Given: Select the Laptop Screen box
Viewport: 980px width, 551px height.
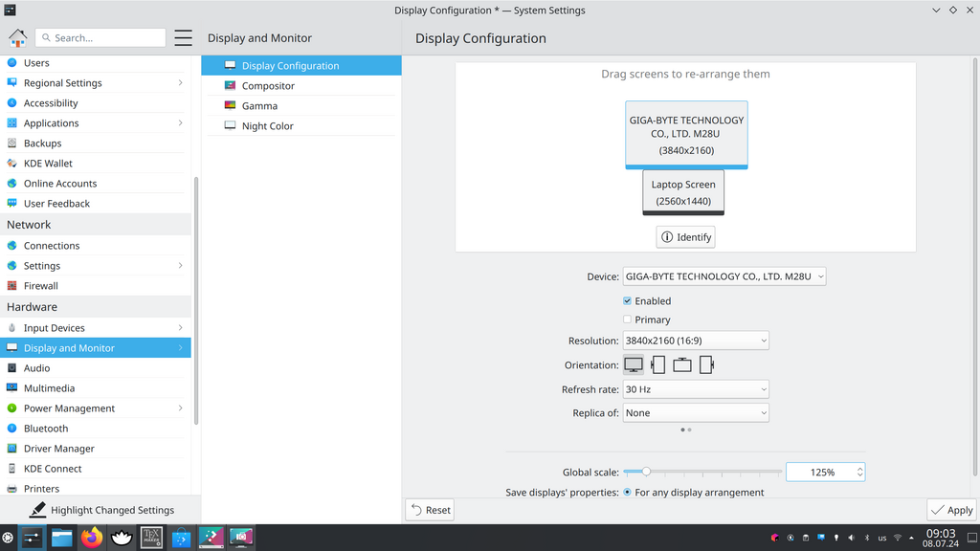Looking at the screenshot, I should (683, 192).
